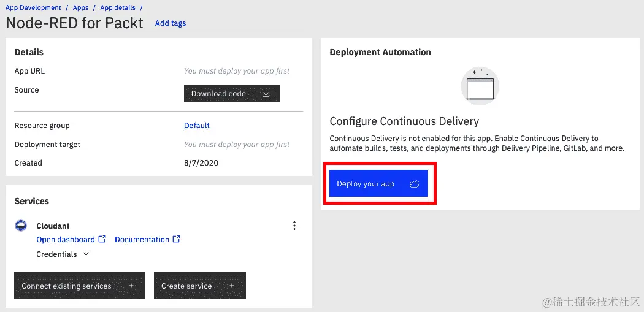This screenshot has width=644, height=312.
Task: Click the Details heading
Action: pos(29,52)
